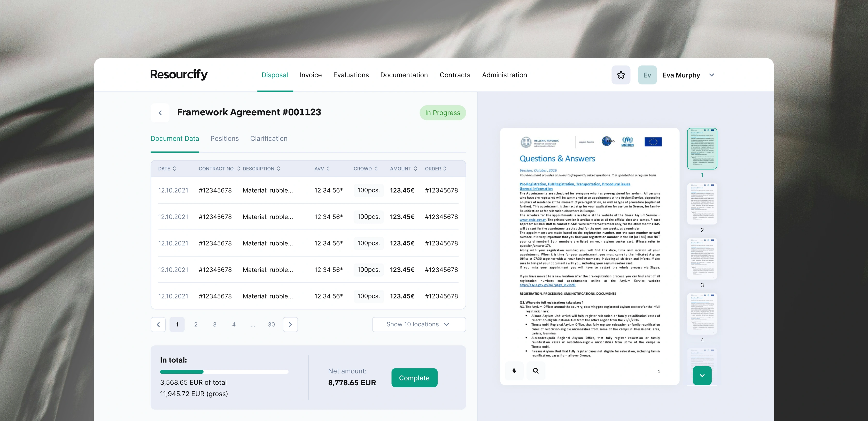The image size is (868, 421).
Task: Sort table by the DESCRIPTION column arrows
Action: [278, 169]
